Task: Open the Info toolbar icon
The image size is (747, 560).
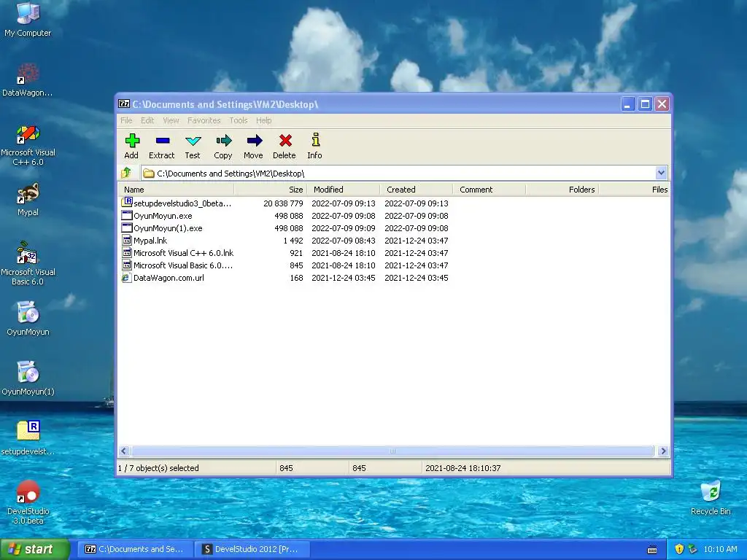Action: 315,140
